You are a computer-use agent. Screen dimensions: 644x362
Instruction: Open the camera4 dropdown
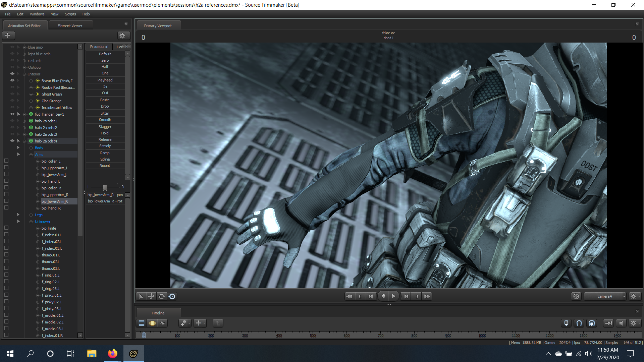[605, 296]
